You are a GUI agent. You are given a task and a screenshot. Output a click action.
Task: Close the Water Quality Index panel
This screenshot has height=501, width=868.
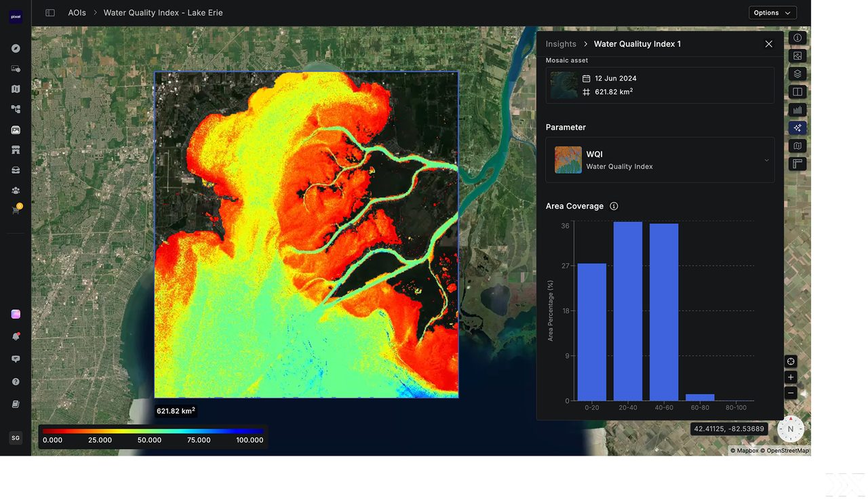[x=768, y=44]
